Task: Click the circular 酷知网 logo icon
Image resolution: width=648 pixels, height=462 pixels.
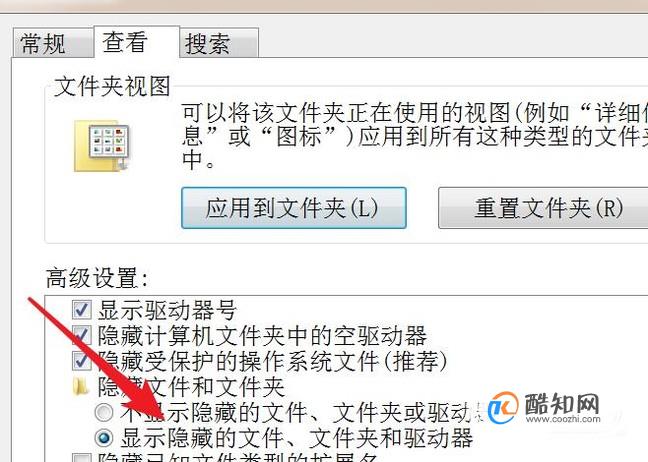Action: click(502, 408)
